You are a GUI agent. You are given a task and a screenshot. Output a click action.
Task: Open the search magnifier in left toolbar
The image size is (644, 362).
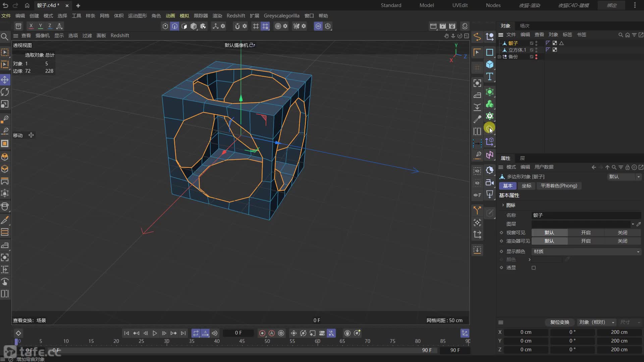click(x=5, y=37)
